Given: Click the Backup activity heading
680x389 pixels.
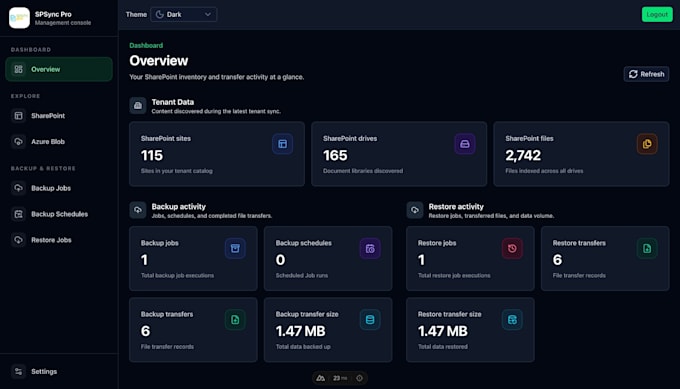Looking at the screenshot, I should (x=179, y=206).
